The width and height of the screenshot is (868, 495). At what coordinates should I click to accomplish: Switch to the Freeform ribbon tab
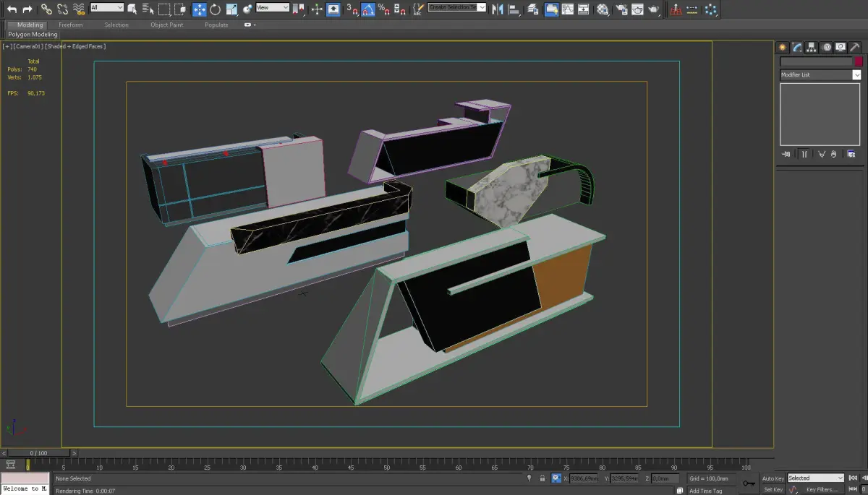70,25
